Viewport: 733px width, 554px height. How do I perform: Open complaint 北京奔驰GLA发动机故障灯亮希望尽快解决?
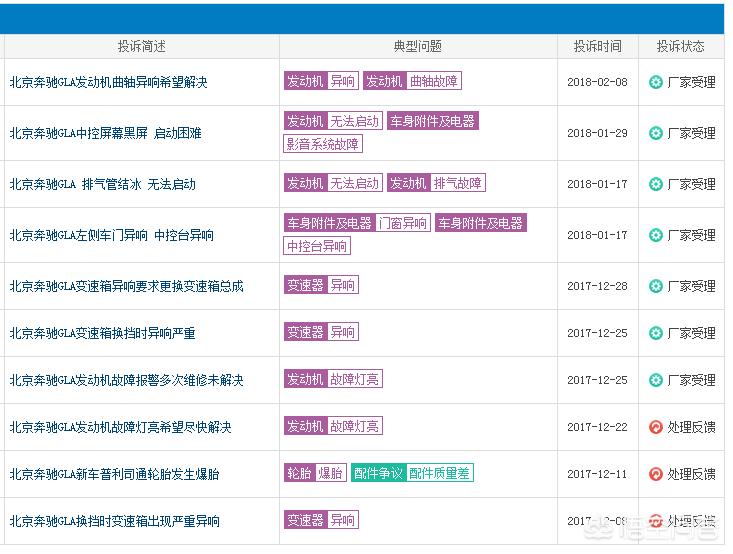[121, 427]
